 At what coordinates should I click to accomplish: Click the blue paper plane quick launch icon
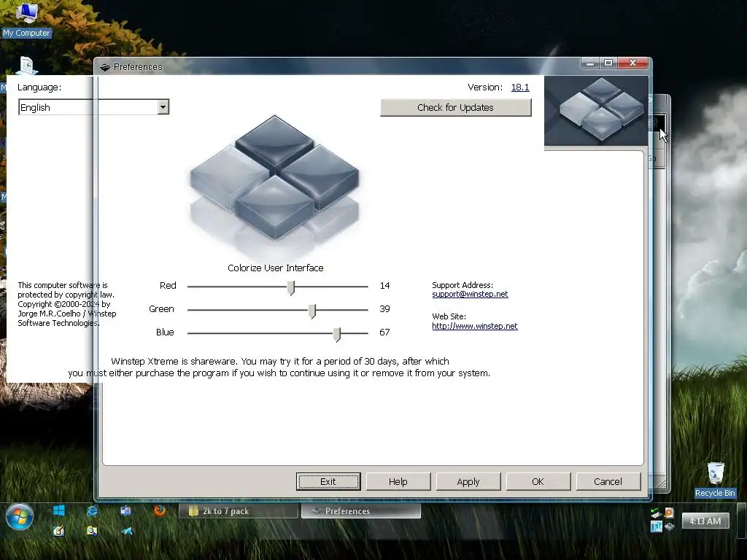point(127,531)
